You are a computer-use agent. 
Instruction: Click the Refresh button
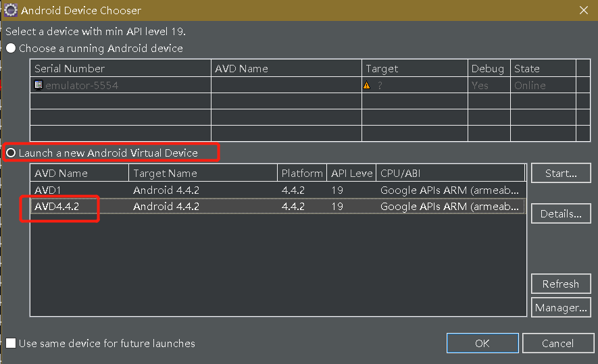pos(561,284)
